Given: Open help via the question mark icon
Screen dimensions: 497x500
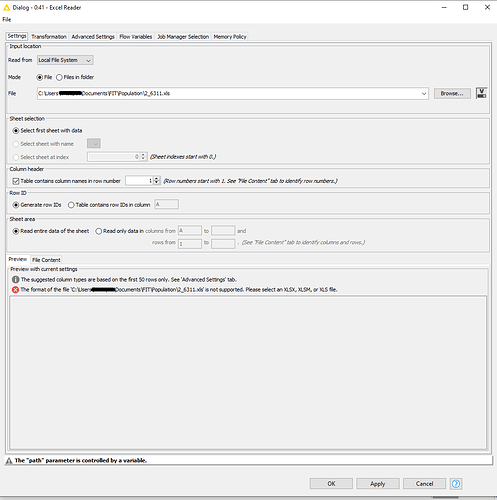Looking at the screenshot, I should click(x=456, y=483).
